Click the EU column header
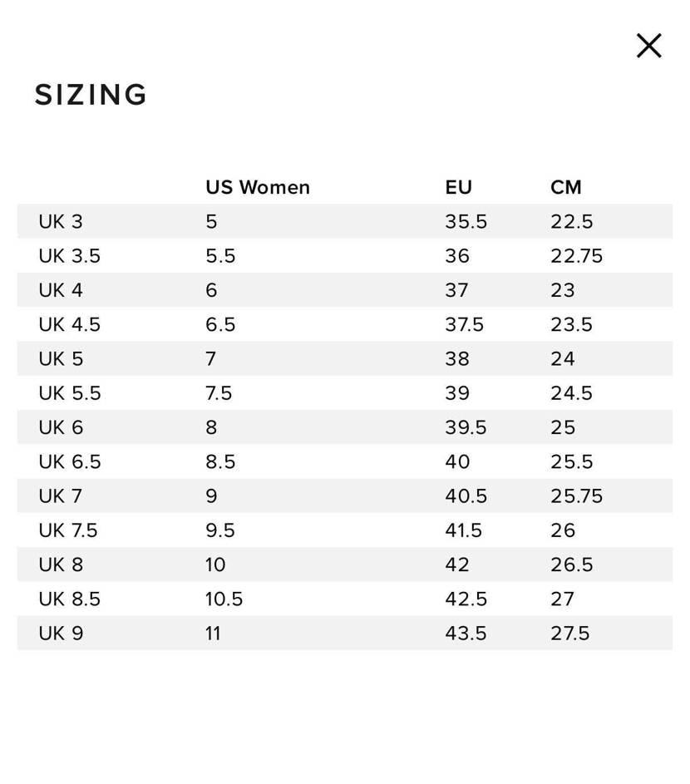 pos(458,188)
